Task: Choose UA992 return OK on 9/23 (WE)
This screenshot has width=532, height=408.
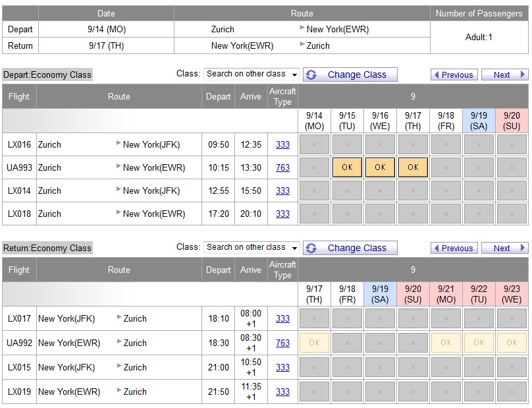Action: [512, 343]
